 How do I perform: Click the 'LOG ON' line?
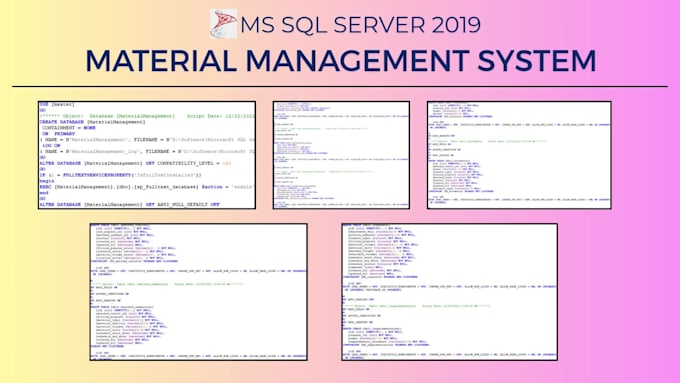pos(51,146)
